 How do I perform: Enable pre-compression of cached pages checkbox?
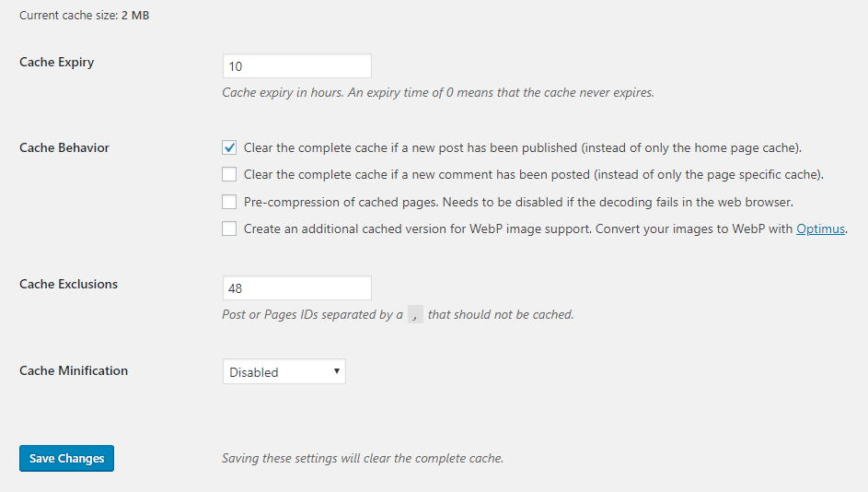(229, 202)
